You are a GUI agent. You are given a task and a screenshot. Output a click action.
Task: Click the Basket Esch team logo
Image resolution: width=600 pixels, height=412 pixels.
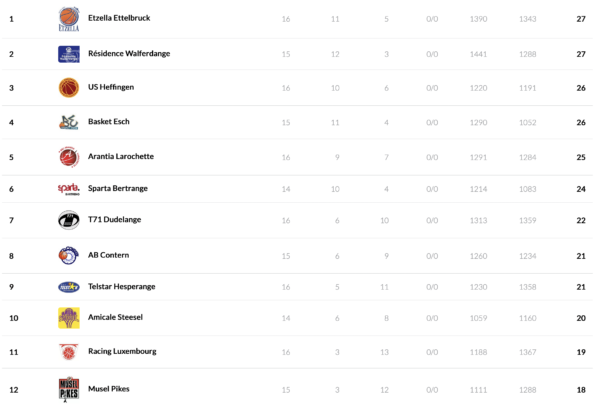[68, 122]
